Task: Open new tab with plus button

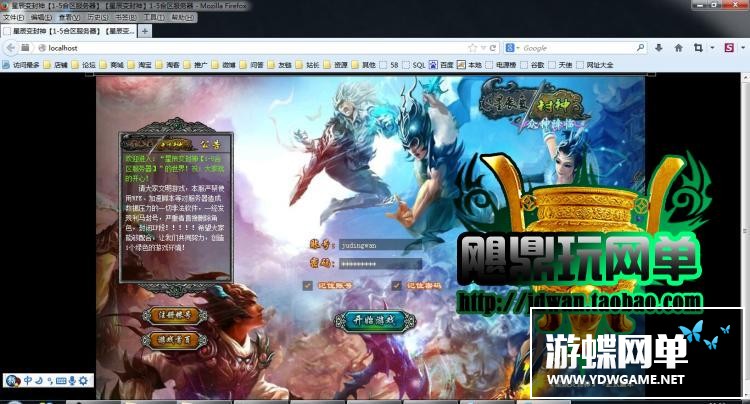Action: [x=144, y=31]
